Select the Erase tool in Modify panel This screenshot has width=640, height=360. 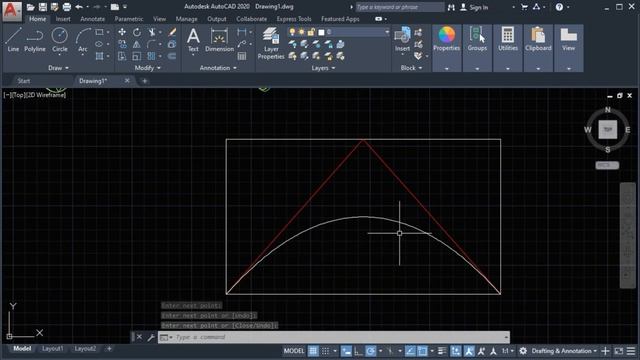172,32
